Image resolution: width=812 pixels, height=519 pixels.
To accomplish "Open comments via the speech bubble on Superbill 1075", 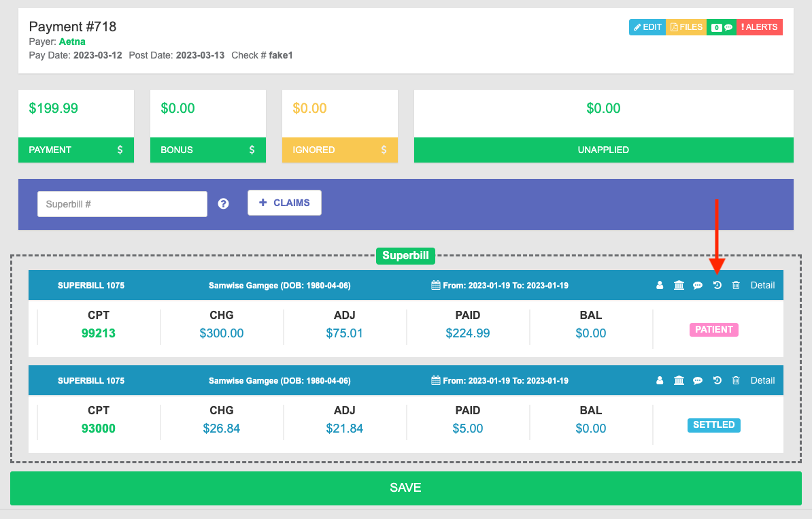I will [697, 285].
